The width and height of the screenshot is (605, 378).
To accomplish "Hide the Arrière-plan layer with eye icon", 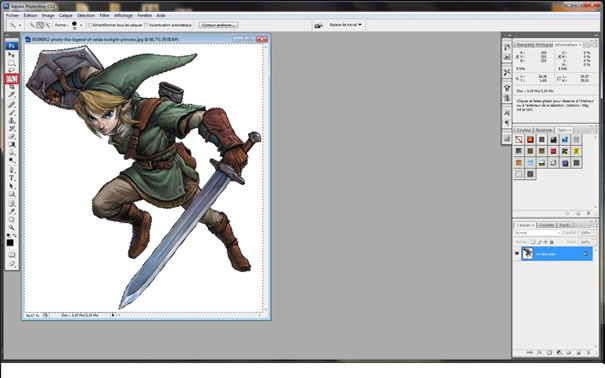I will (517, 253).
